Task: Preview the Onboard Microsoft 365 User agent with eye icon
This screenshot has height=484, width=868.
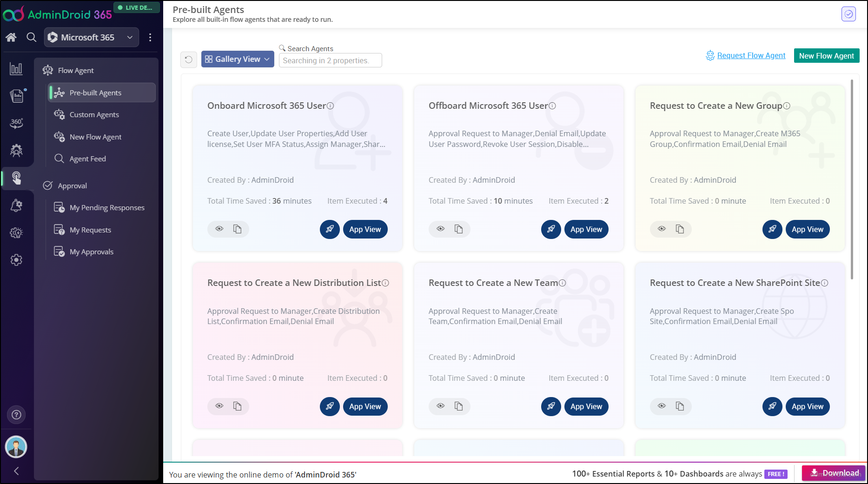Action: click(219, 229)
